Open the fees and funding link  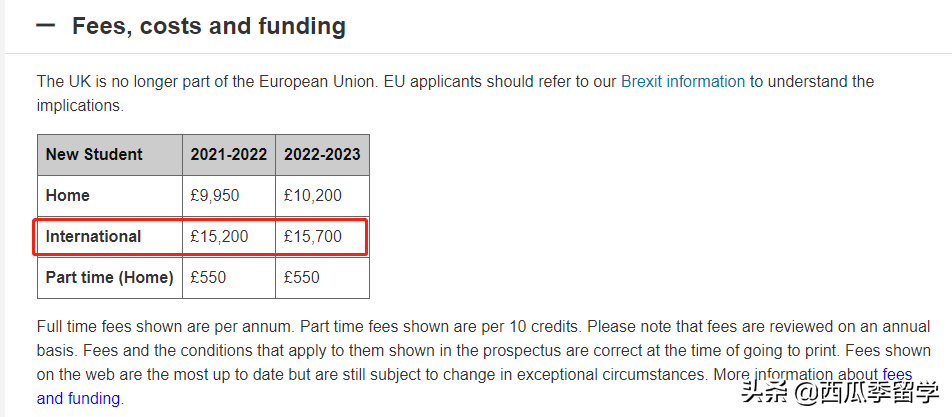[x=897, y=375]
